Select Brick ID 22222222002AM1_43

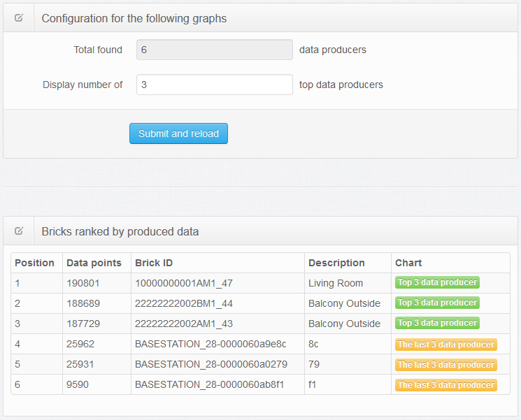(184, 324)
